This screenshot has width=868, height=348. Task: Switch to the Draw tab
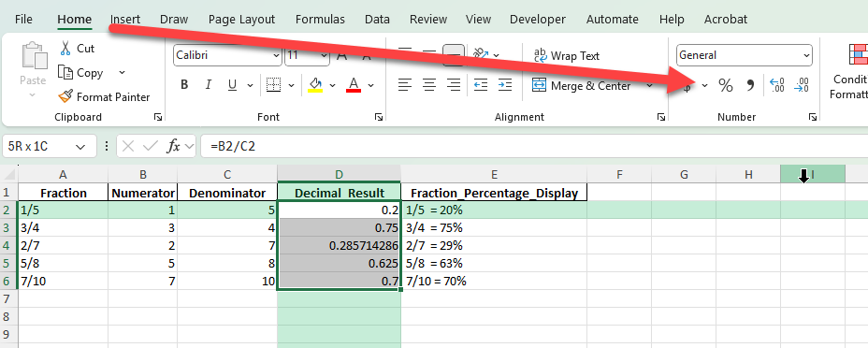pyautogui.click(x=174, y=20)
